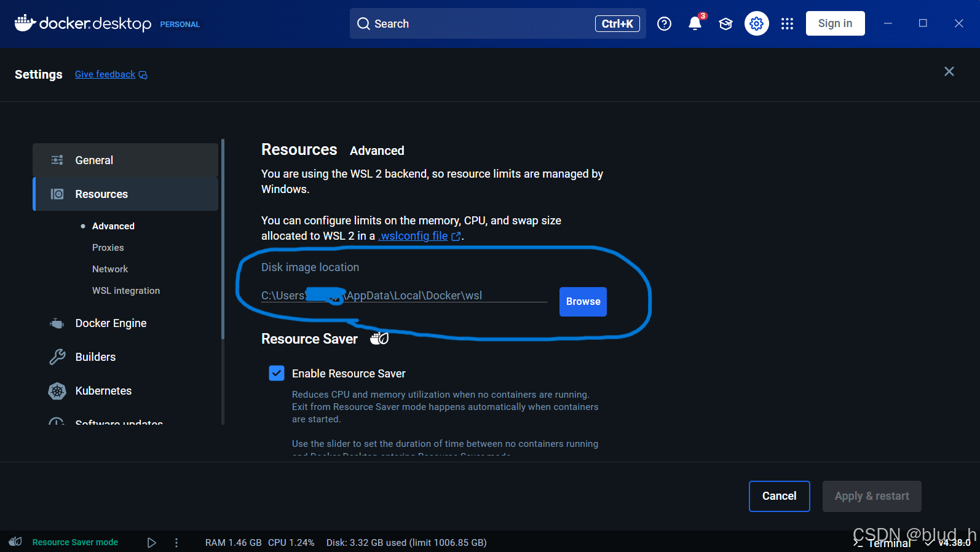Screen dimensions: 980x552
Task: Click the Disk image location label
Action: click(310, 267)
